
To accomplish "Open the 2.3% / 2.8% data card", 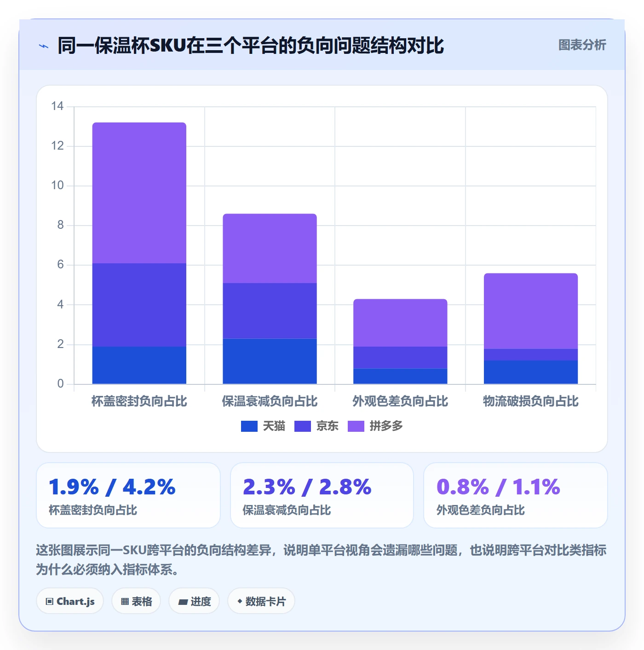I will [322, 495].
